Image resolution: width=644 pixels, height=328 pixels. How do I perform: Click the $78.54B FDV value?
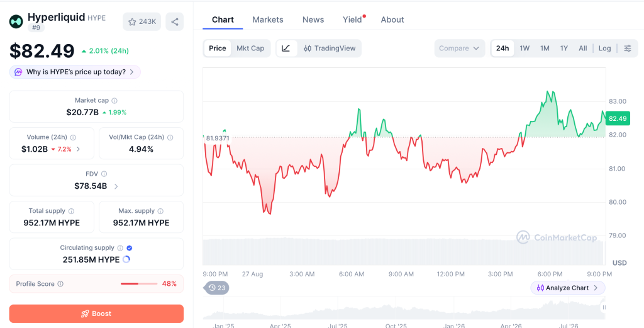pyautogui.click(x=91, y=186)
